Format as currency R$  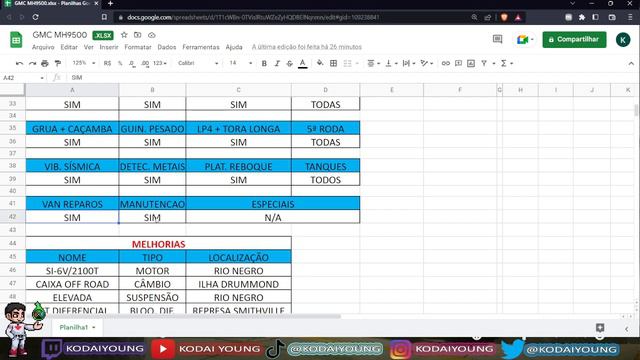pos(107,63)
